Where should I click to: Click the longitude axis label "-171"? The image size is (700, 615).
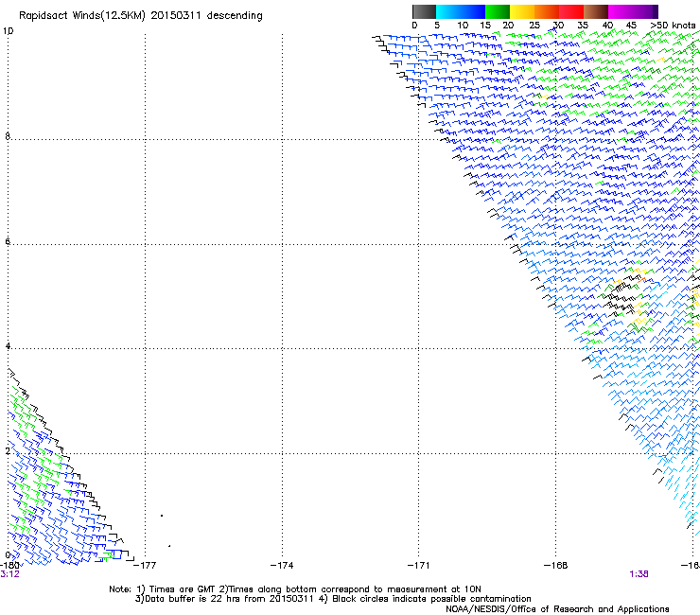pos(418,566)
